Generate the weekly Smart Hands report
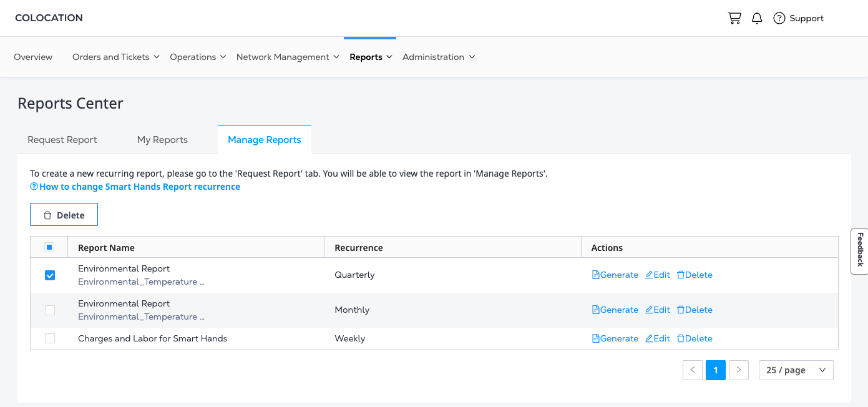 [615, 338]
